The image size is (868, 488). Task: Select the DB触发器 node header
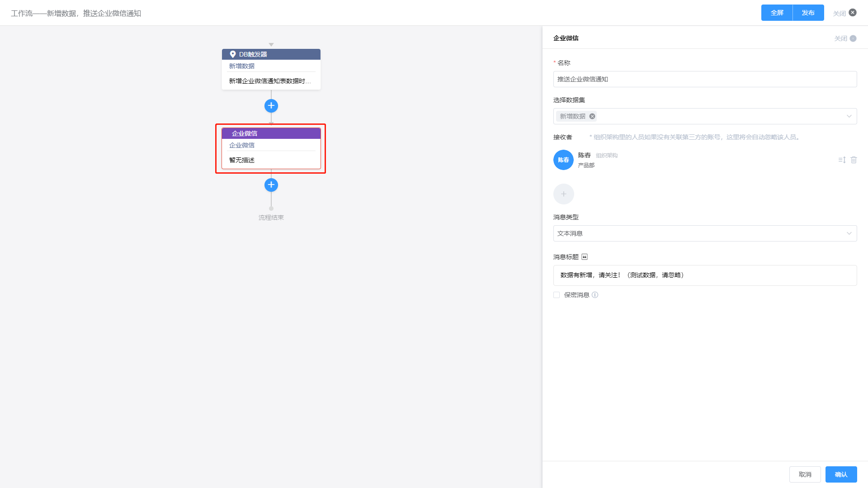(271, 54)
